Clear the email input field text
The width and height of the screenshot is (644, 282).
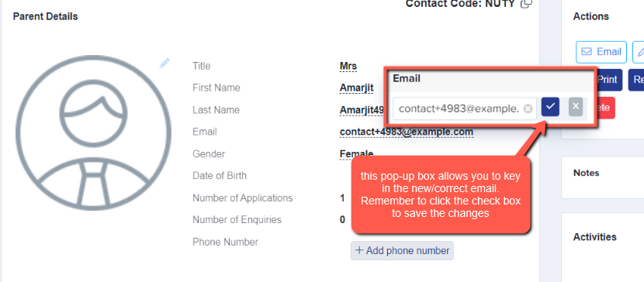click(528, 109)
